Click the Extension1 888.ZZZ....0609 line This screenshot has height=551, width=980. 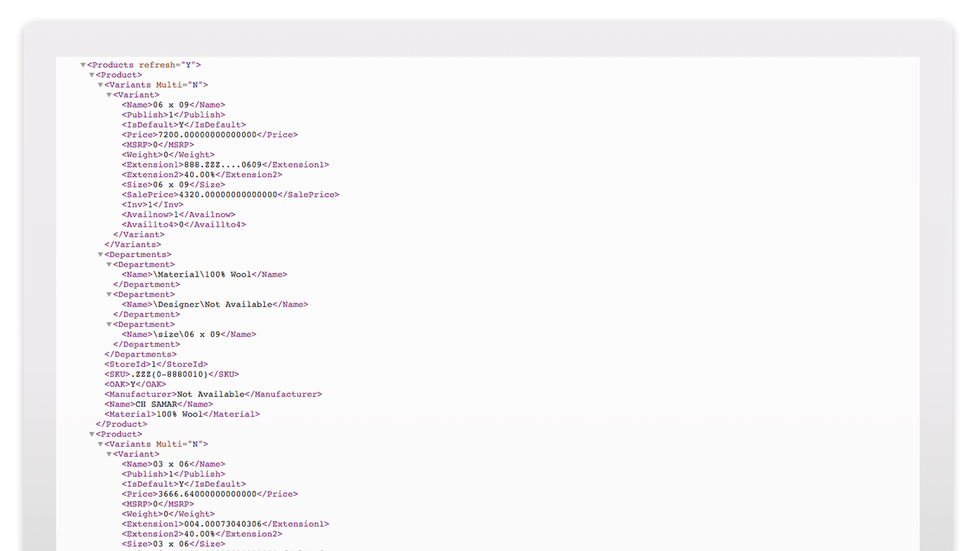[225, 165]
